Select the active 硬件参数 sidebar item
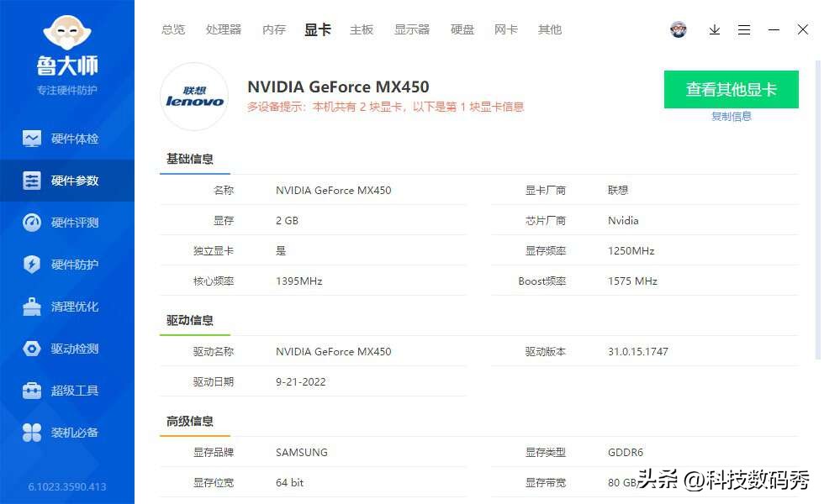 67,180
